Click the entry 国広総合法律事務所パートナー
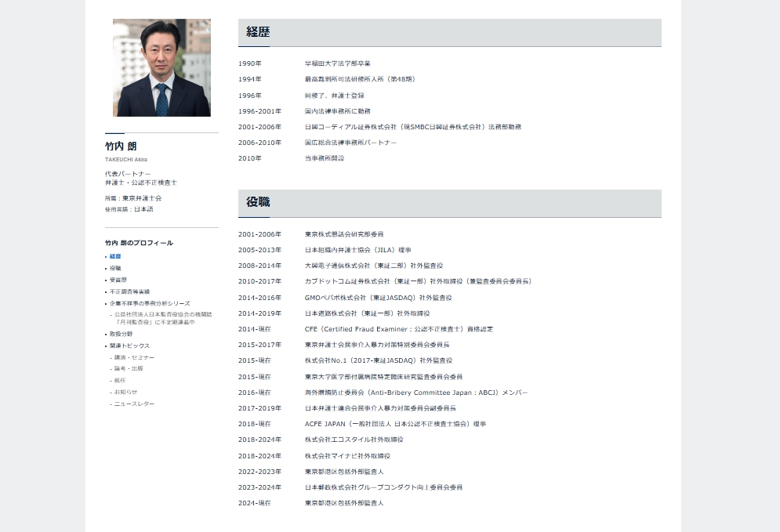Image resolution: width=780 pixels, height=532 pixels. click(350, 143)
